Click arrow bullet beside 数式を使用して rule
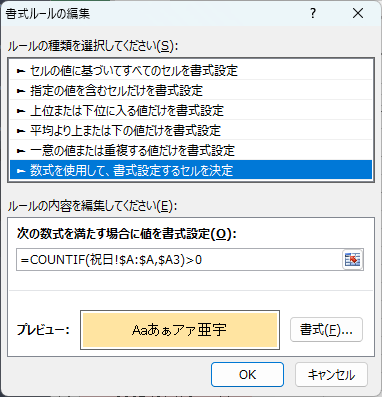This screenshot has height=397, width=382. [x=21, y=171]
